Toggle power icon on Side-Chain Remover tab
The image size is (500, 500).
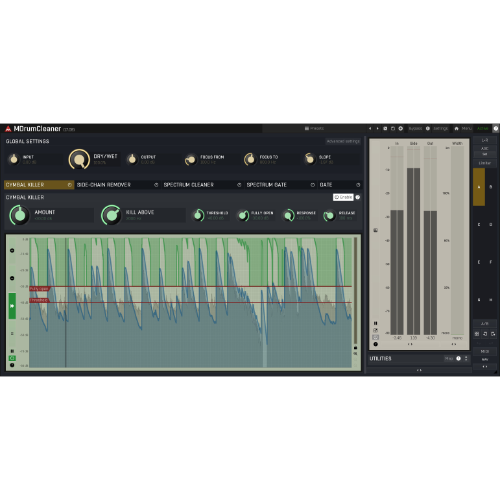coord(156,185)
